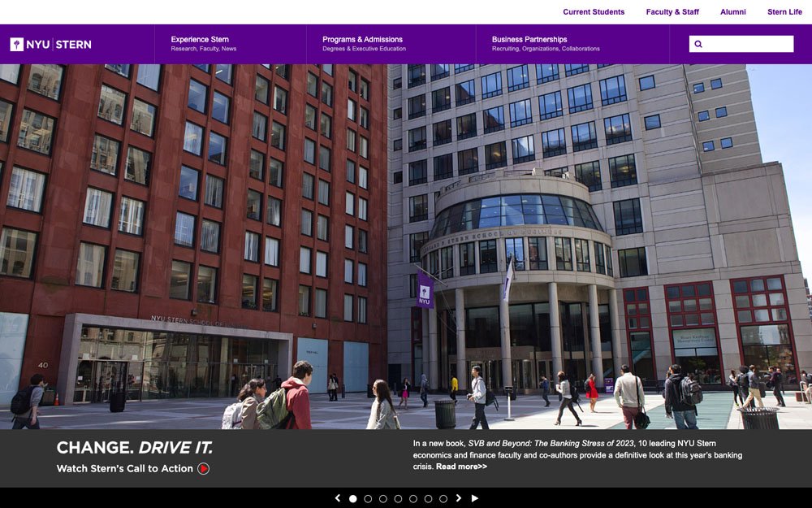Select the seventh carousel dot
Image resolution: width=812 pixels, height=508 pixels.
(x=443, y=499)
